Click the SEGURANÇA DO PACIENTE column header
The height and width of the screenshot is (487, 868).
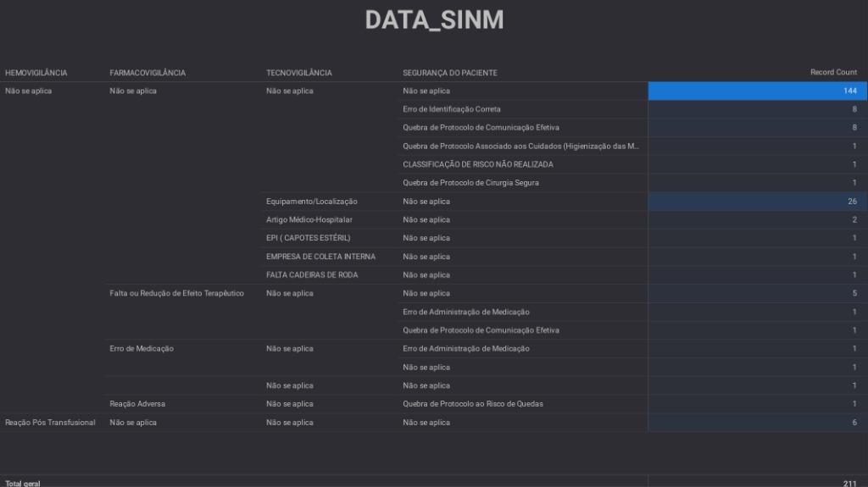pyautogui.click(x=450, y=73)
